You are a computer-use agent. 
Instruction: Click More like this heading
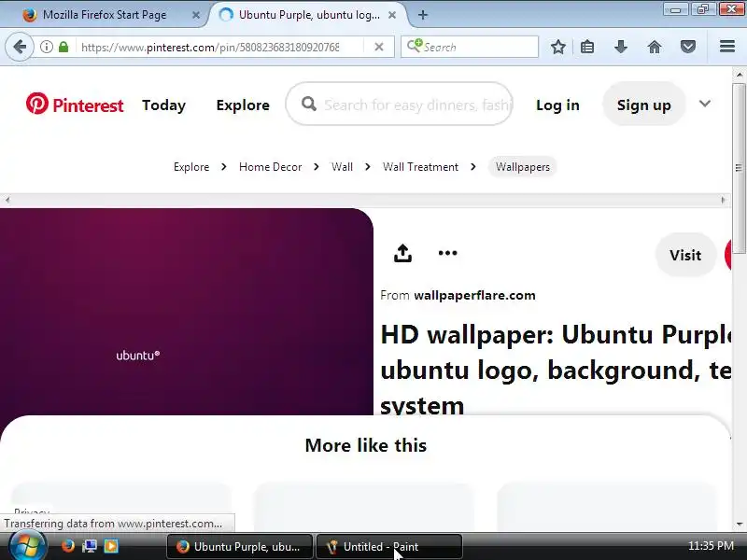pos(366,445)
